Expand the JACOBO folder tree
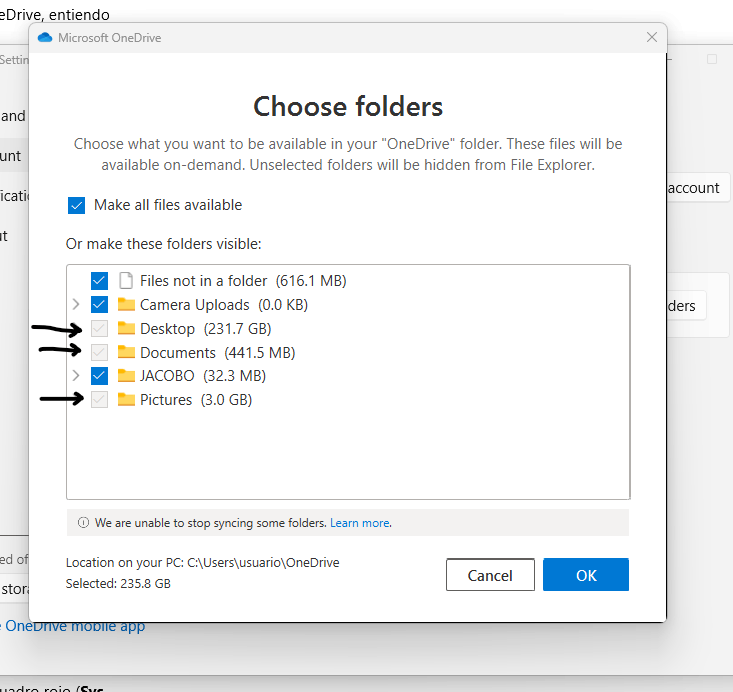The width and height of the screenshot is (733, 692). click(76, 375)
